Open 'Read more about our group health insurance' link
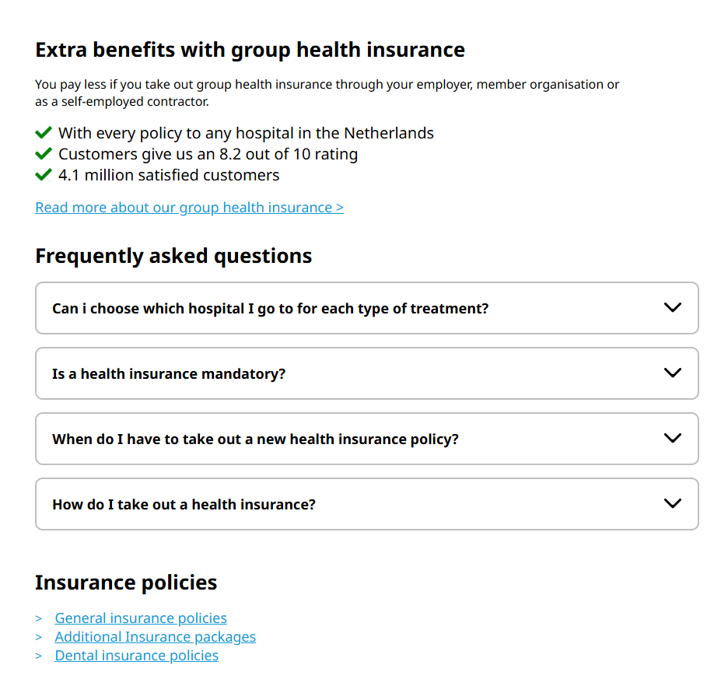Viewport: 728px width, 700px height. (190, 208)
